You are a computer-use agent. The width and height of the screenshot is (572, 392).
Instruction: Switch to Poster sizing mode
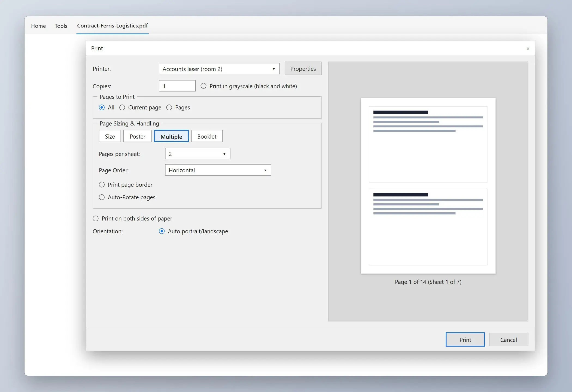137,136
